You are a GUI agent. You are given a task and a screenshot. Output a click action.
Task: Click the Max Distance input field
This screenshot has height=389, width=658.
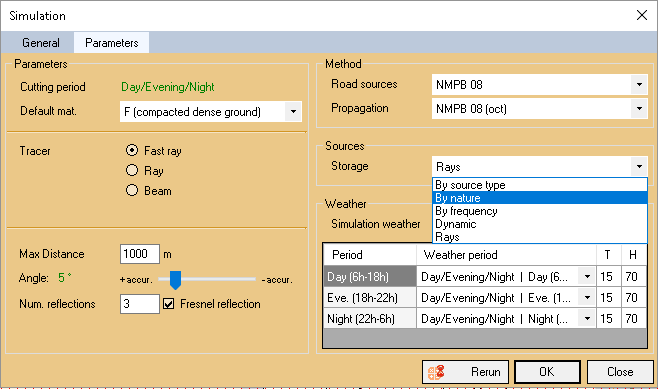click(x=139, y=254)
